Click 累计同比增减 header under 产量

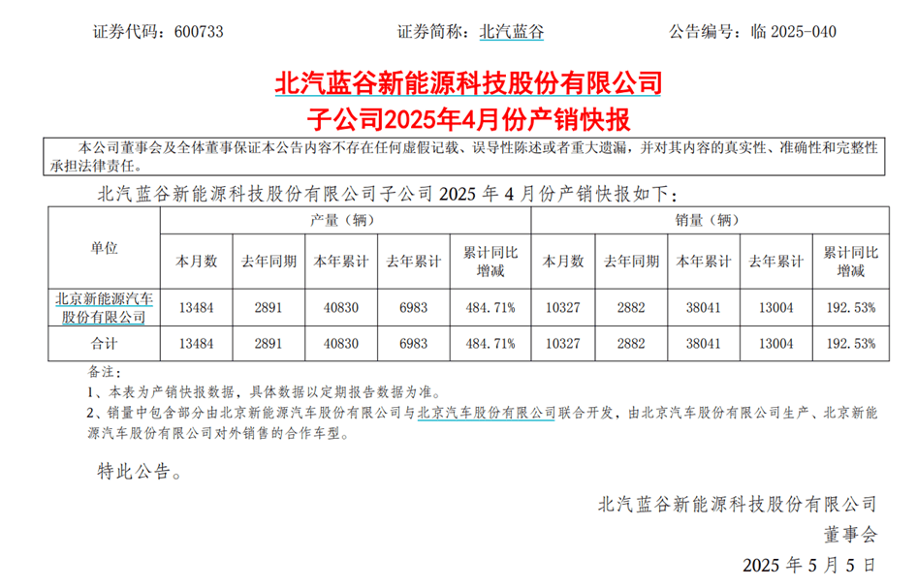(490, 262)
